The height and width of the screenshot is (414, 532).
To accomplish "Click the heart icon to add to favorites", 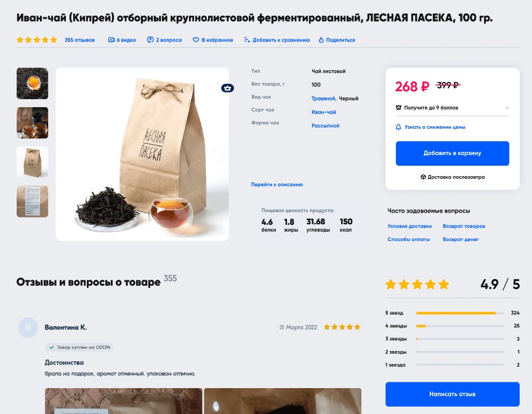I will pyautogui.click(x=196, y=39).
